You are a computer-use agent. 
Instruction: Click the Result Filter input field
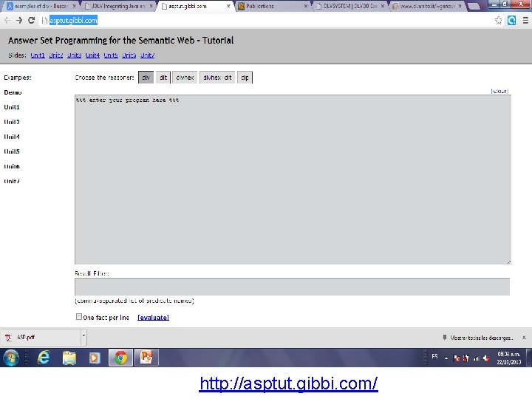[292, 287]
